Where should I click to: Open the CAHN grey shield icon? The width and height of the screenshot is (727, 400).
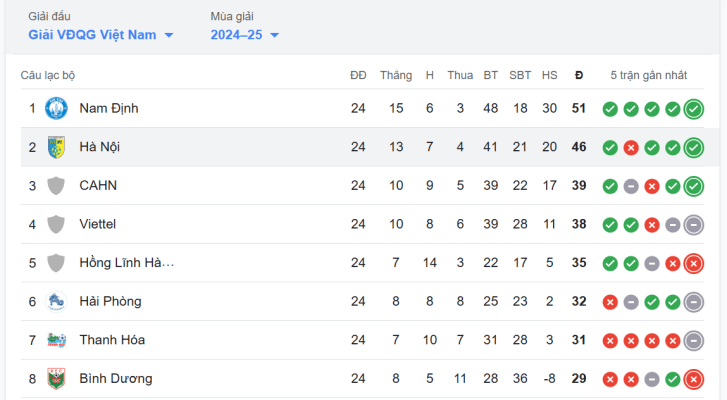56,186
